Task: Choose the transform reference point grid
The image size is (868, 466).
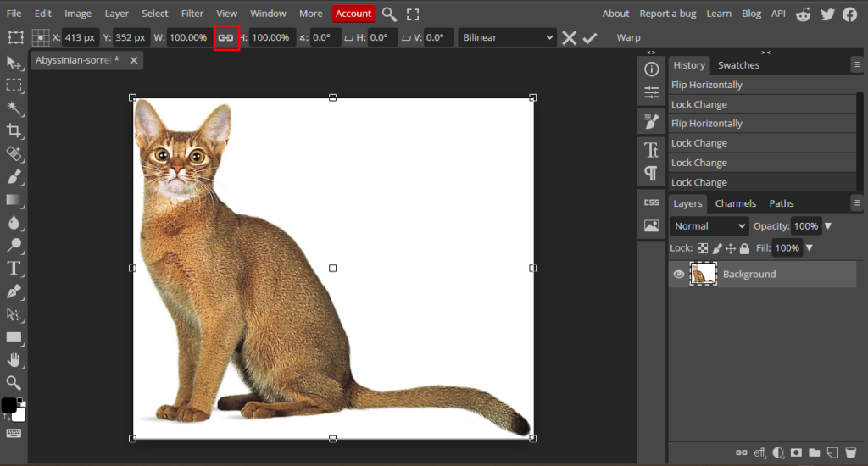Action: (41, 37)
